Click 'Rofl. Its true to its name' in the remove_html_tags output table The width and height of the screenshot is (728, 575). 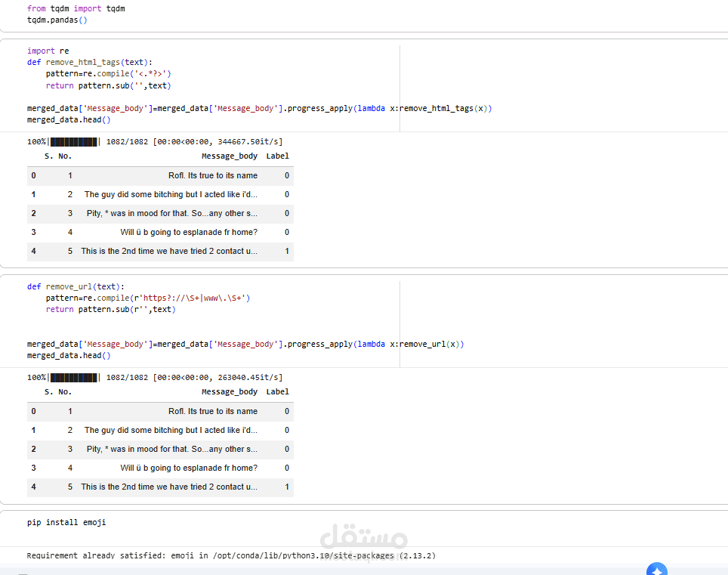click(213, 175)
